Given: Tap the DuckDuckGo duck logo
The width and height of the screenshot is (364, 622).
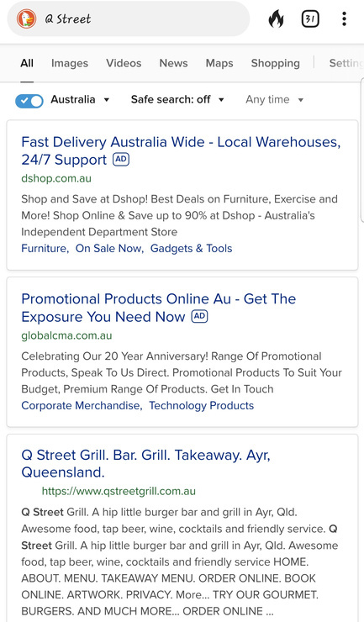Looking at the screenshot, I should 27,18.
